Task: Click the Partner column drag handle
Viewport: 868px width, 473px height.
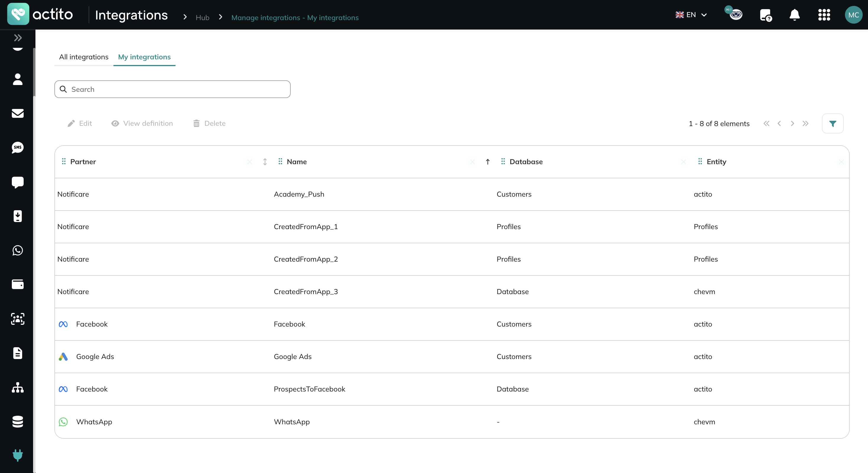Action: [x=63, y=162]
